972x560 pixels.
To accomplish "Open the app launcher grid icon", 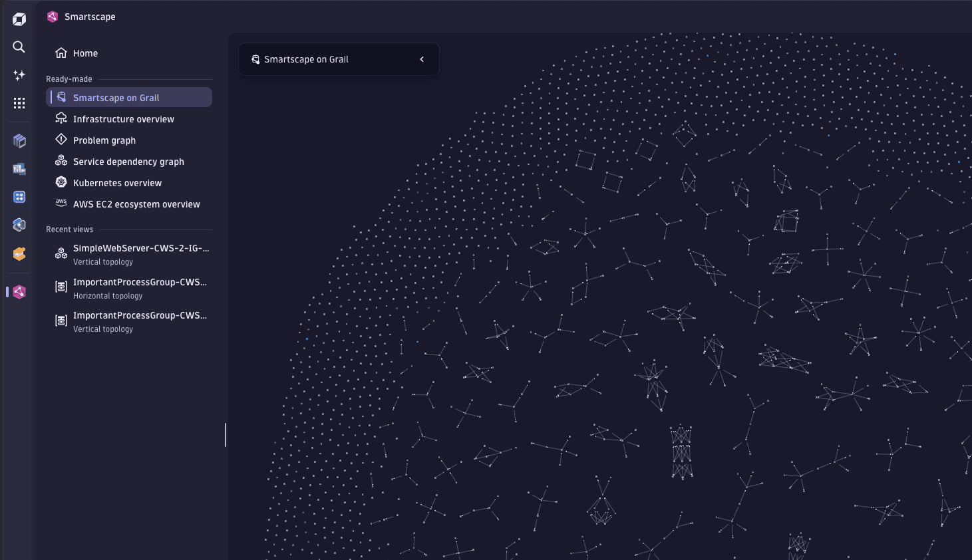I will tap(18, 102).
